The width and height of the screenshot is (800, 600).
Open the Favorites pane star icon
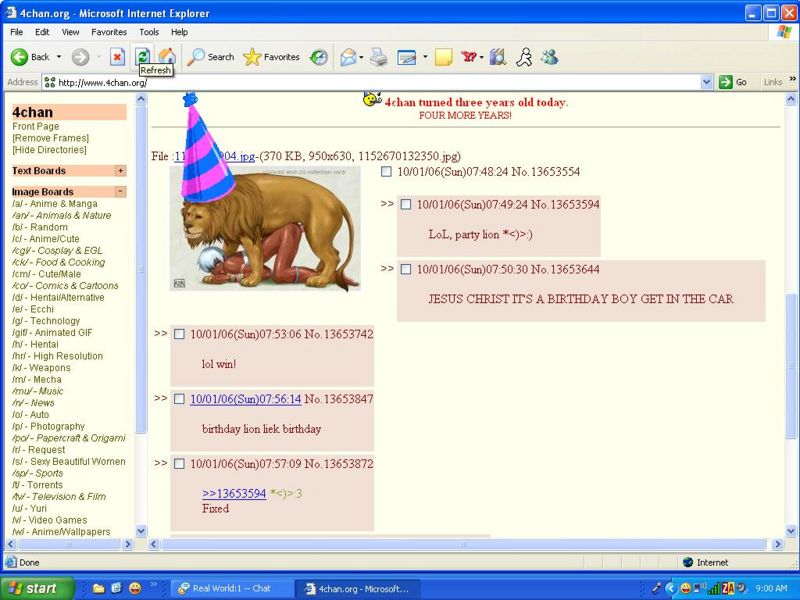point(255,58)
